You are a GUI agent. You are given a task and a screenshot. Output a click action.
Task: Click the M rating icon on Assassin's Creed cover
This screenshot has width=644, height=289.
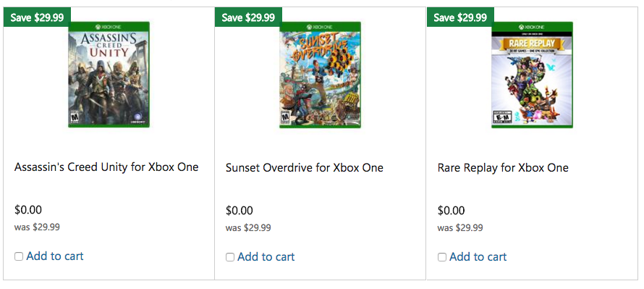coord(75,118)
